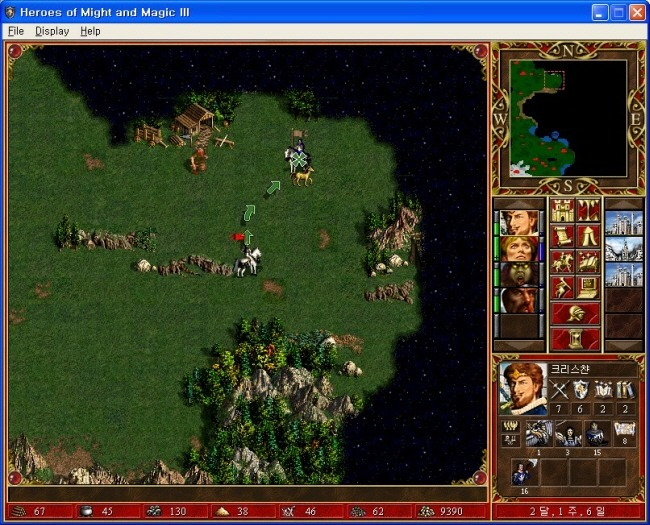Open Adventure Options digging rider button
The width and height of the screenshot is (650, 525).
[562, 287]
